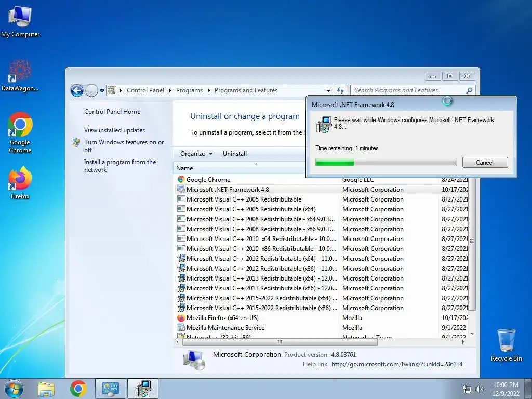Switch to Control Panel taskbar button
Screen dimensions: 532x399
(110, 389)
